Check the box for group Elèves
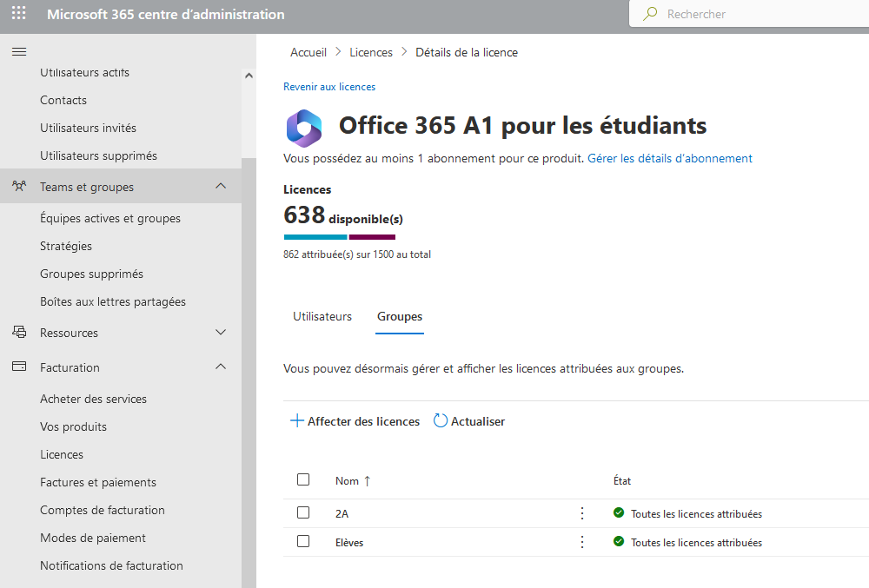869x588 pixels. (x=303, y=541)
